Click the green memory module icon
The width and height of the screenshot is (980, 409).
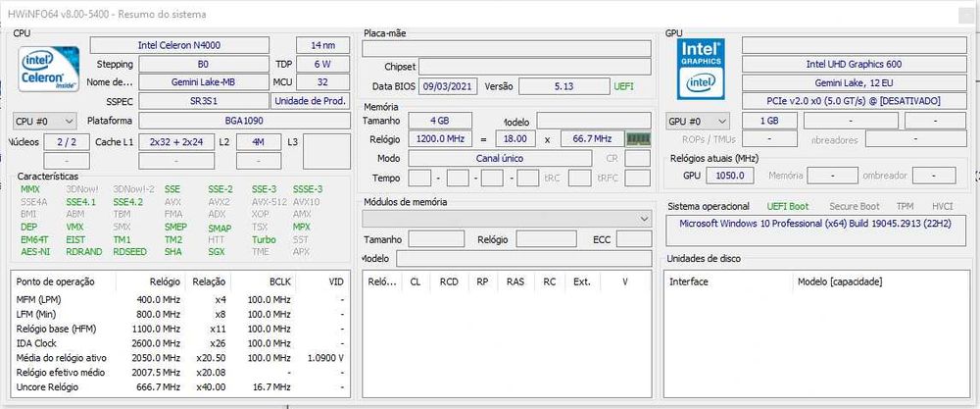638,139
